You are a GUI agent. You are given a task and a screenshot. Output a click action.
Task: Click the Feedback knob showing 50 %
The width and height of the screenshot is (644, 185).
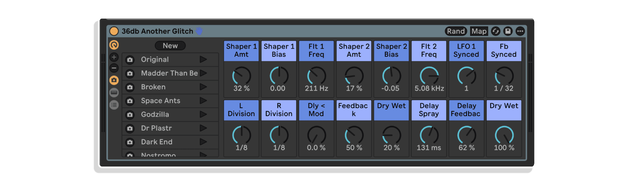click(354, 135)
